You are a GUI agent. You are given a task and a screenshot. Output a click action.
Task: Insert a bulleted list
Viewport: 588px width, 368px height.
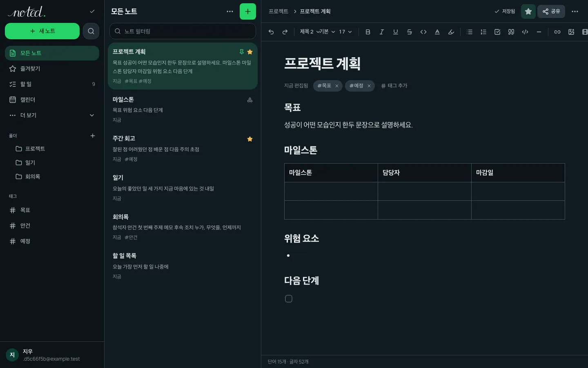(470, 32)
